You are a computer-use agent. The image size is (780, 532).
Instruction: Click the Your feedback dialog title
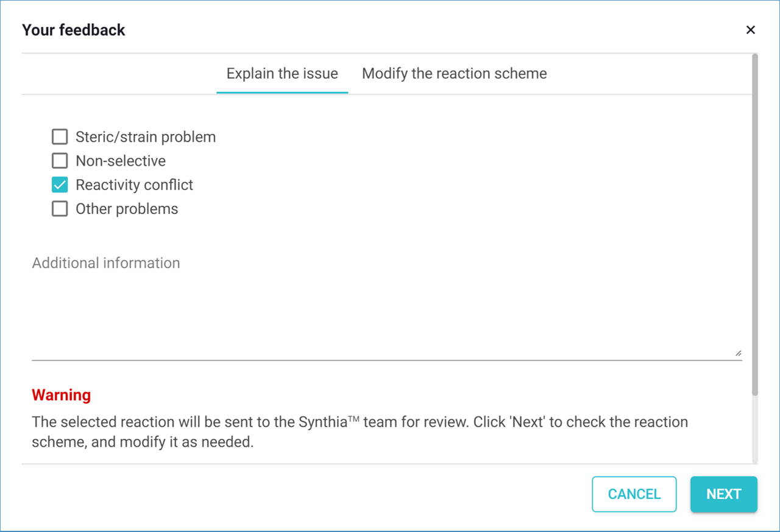[x=74, y=30]
